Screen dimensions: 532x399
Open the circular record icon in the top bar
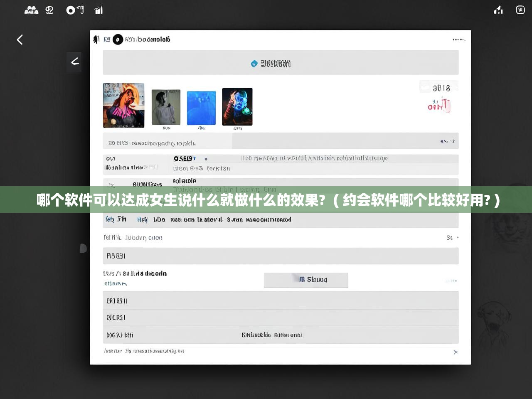[71, 10]
